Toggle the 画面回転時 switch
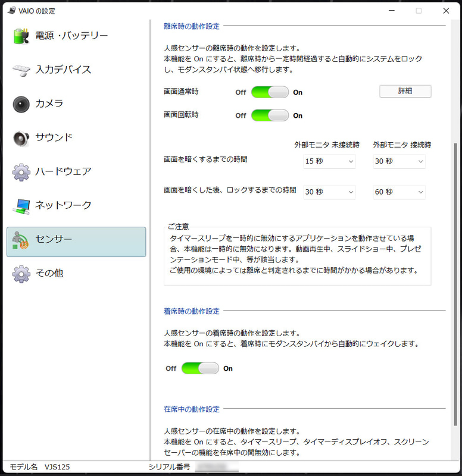This screenshot has height=476, width=462. 270,115
